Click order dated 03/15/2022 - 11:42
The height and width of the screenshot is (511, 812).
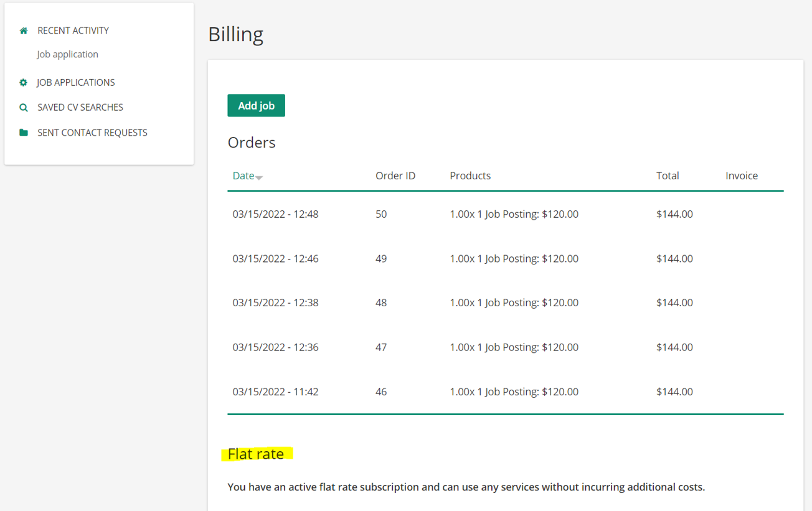[x=275, y=391]
